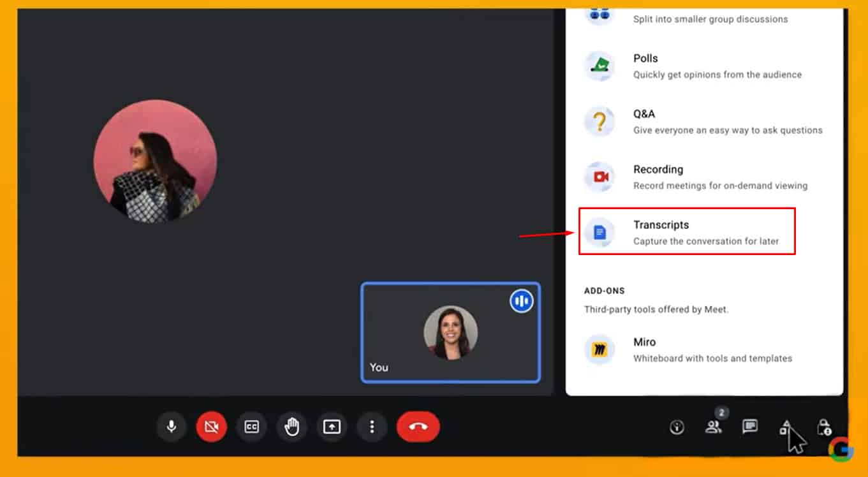Select the Breakout rooms entry
Screen dimensions: 868x477
710,16
